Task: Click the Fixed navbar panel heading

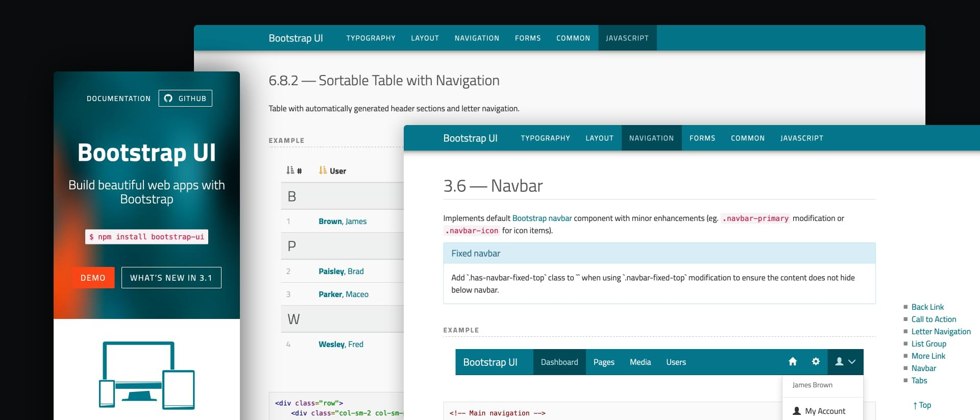Action: (x=659, y=253)
